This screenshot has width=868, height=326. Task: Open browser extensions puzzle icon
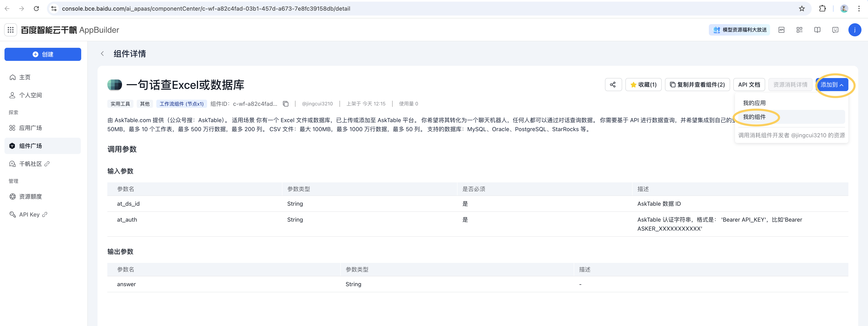[x=822, y=9]
